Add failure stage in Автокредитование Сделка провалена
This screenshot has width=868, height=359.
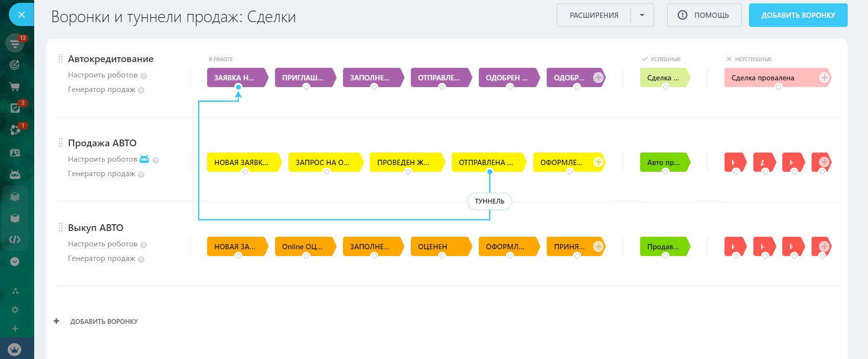click(824, 77)
